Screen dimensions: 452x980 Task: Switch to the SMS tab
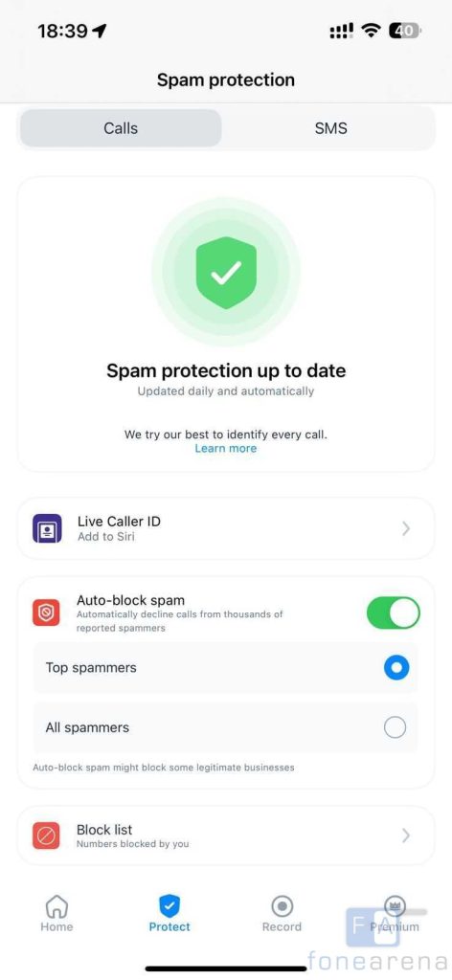[330, 128]
